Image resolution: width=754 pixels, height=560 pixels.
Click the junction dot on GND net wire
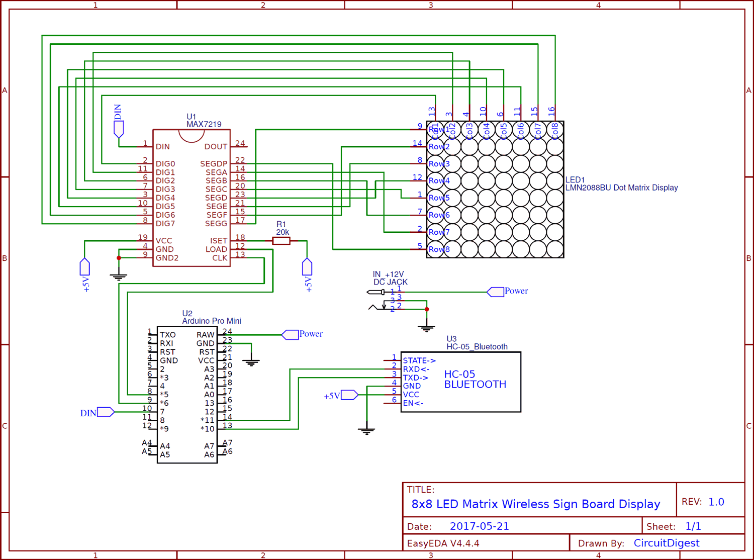(119, 258)
